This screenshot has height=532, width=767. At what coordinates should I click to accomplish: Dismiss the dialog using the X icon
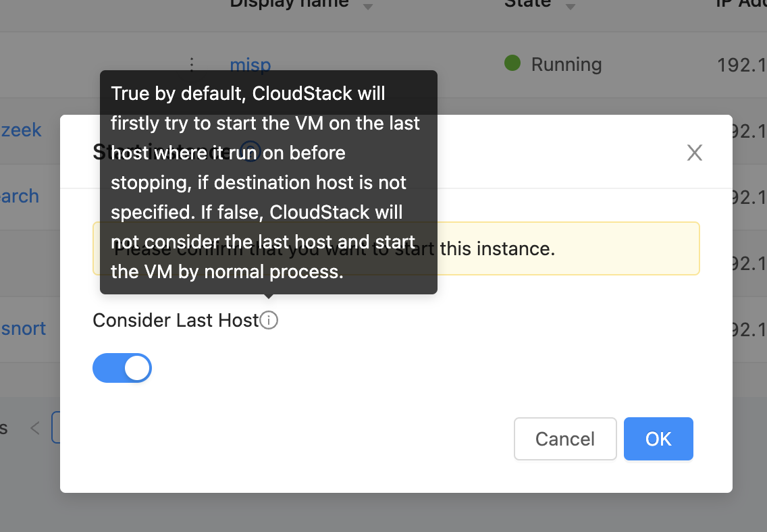694,153
